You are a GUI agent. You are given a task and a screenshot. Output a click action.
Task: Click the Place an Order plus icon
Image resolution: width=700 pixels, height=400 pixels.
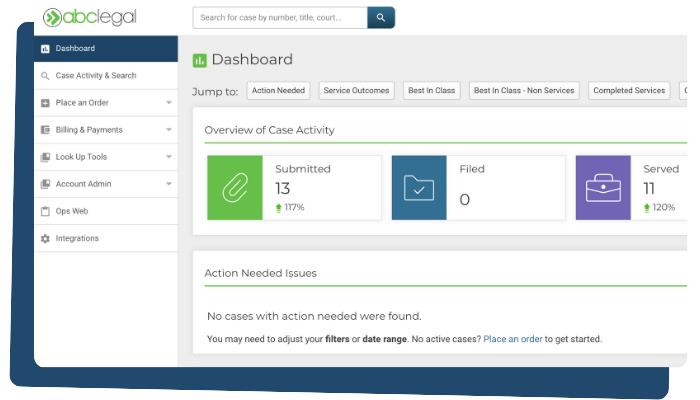tap(45, 103)
